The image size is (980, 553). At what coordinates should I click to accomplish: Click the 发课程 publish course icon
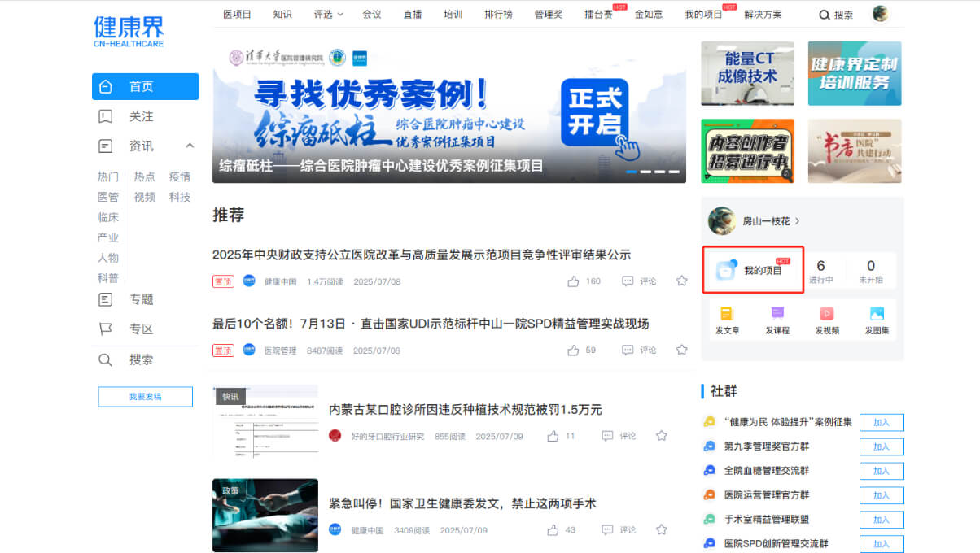pyautogui.click(x=777, y=313)
